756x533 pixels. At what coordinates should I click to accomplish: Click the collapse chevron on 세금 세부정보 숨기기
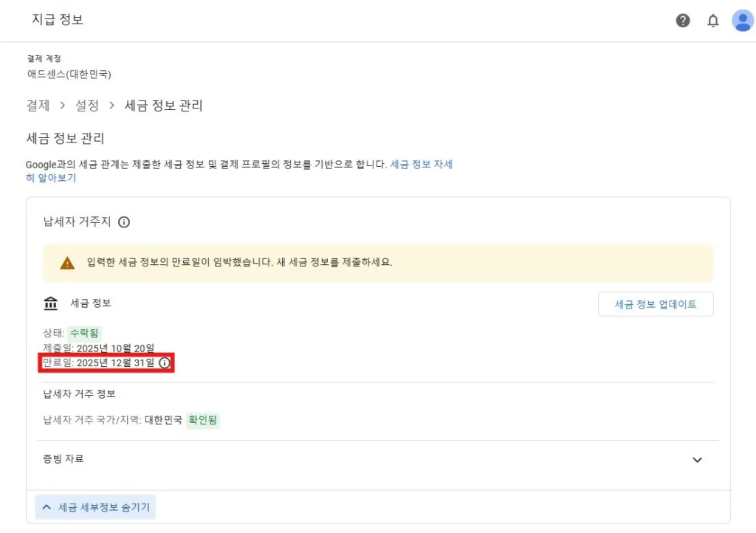click(x=46, y=507)
